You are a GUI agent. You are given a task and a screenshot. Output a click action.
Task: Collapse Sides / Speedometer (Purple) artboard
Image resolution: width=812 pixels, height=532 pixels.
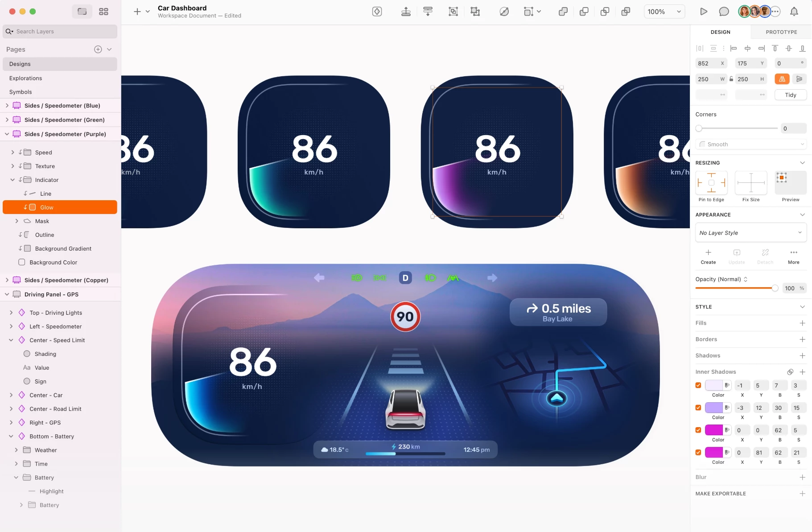tap(7, 134)
